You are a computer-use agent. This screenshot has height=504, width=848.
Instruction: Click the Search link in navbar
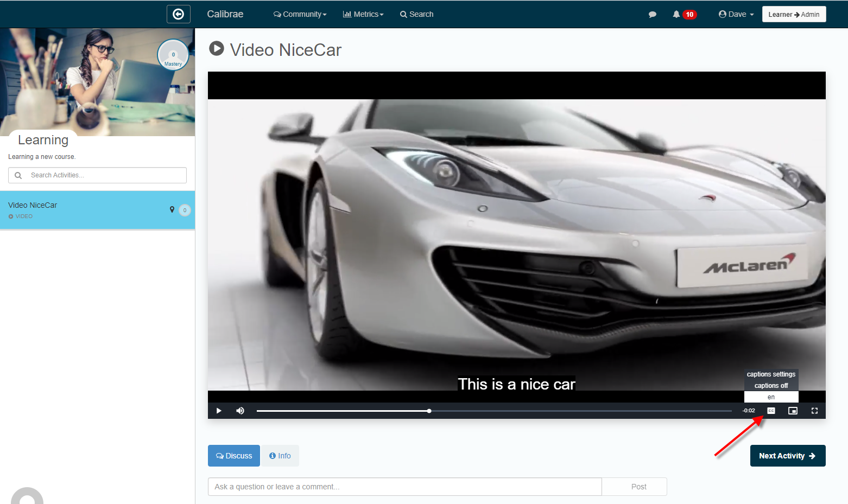tap(416, 15)
